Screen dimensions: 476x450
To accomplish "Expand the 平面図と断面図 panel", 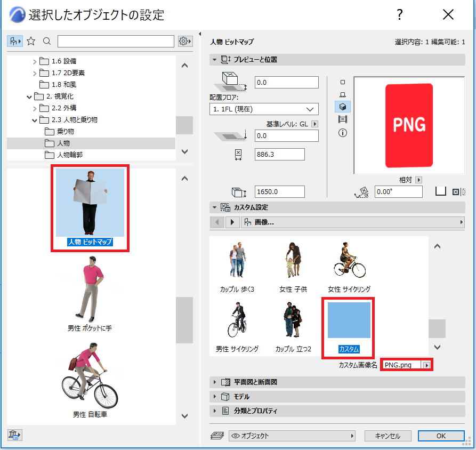I will pyautogui.click(x=337, y=382).
